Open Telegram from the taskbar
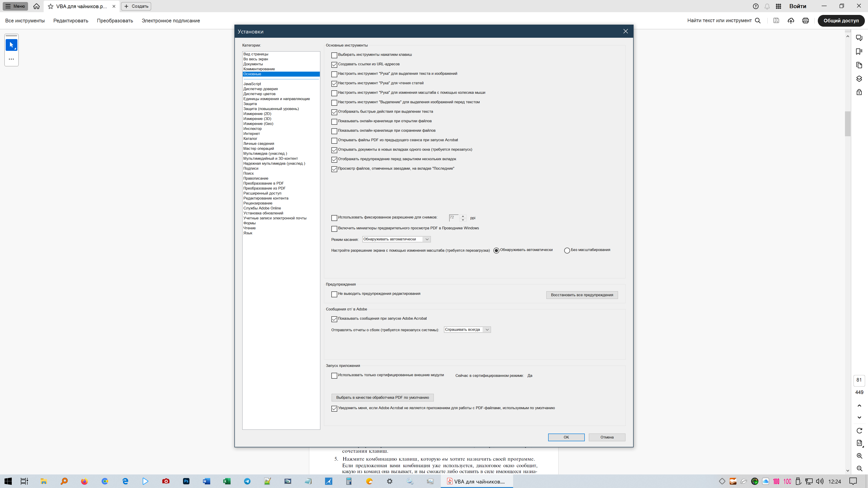This screenshot has width=868, height=488. (x=247, y=481)
